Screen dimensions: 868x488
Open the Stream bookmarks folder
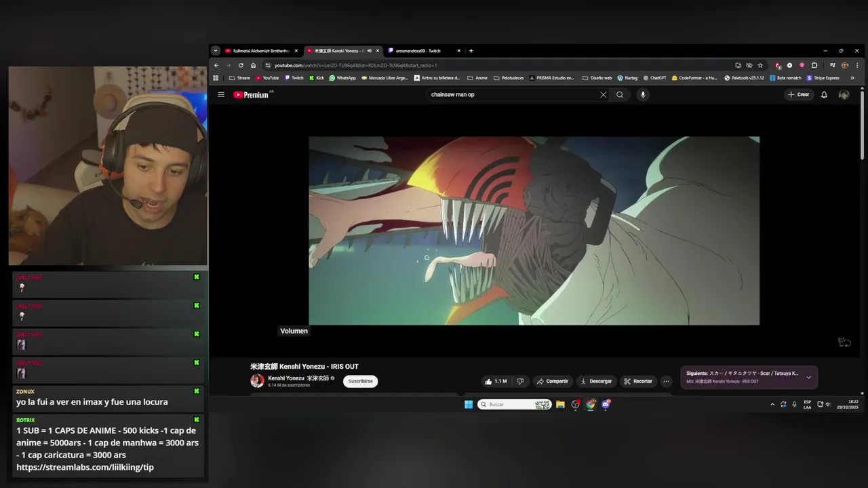[x=239, y=78]
